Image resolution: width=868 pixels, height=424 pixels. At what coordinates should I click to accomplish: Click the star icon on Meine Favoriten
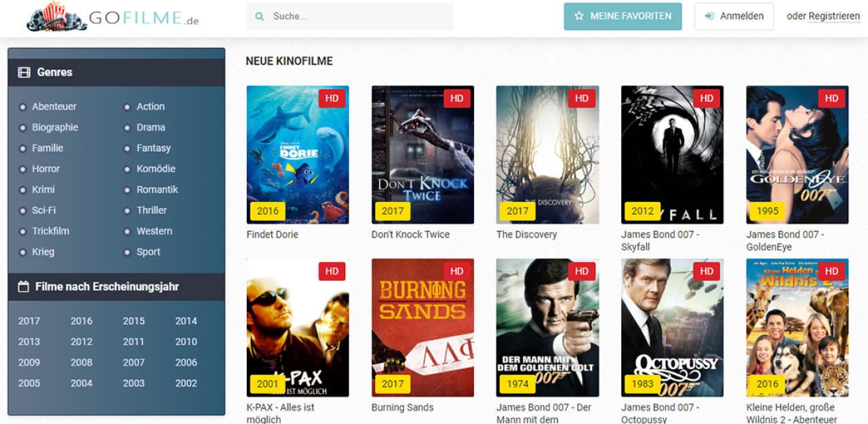579,16
